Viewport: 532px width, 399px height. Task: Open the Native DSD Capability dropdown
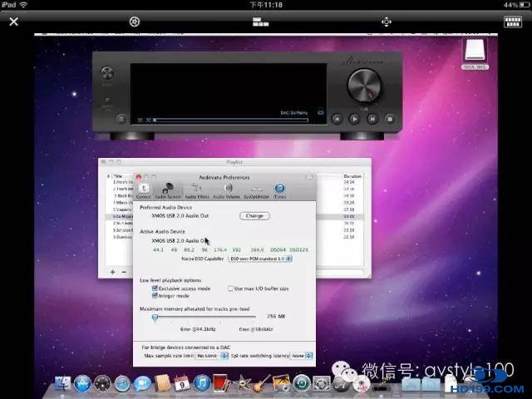260,259
